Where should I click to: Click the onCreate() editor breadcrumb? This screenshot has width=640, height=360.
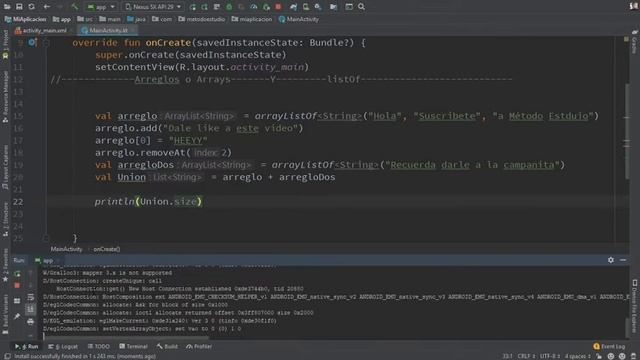click(107, 249)
